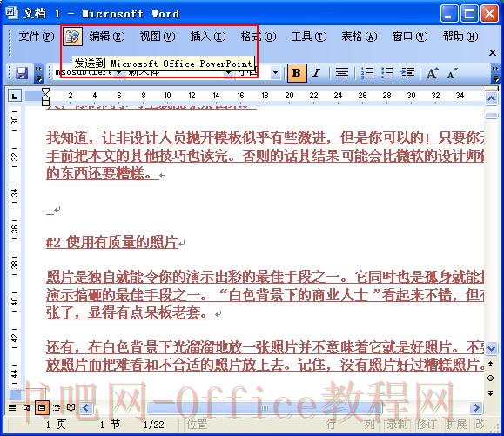Click horizontal scrollbar right arrow
The height and width of the screenshot is (436, 504).
coord(476,408)
